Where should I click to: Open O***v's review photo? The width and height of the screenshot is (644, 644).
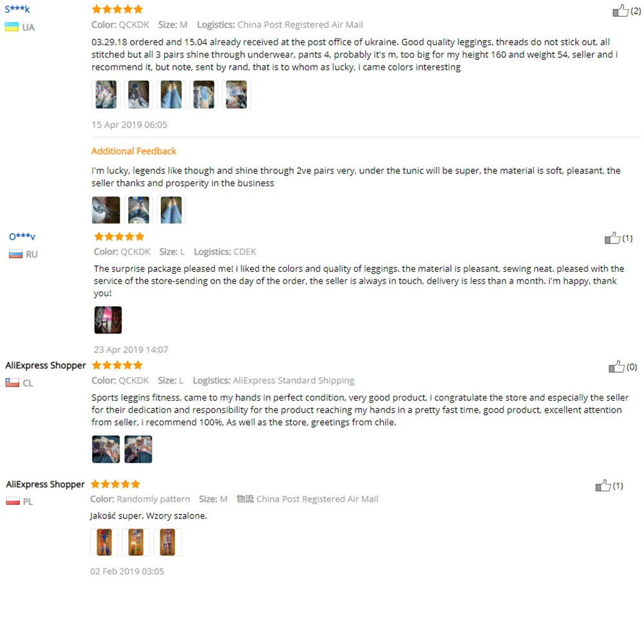coord(108,320)
